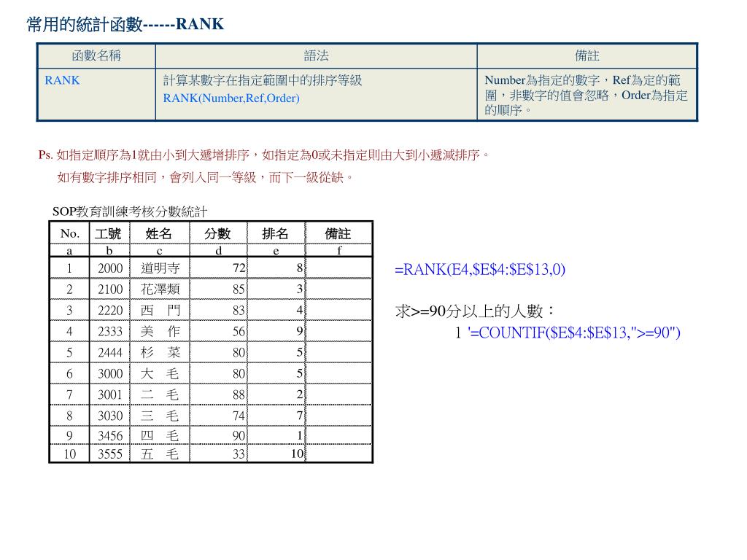Select the name 三 毛
This screenshot has width=747, height=560.
pyautogui.click(x=160, y=416)
